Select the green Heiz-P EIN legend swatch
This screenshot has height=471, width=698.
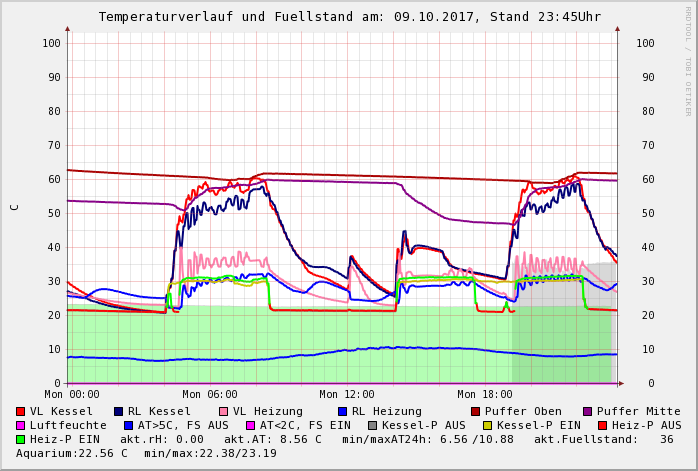21,439
